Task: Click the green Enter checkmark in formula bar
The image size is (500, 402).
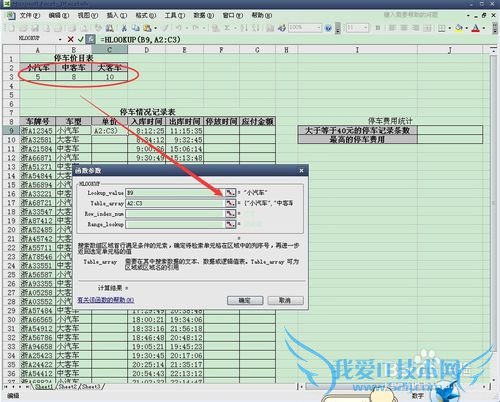Action: tap(80, 39)
